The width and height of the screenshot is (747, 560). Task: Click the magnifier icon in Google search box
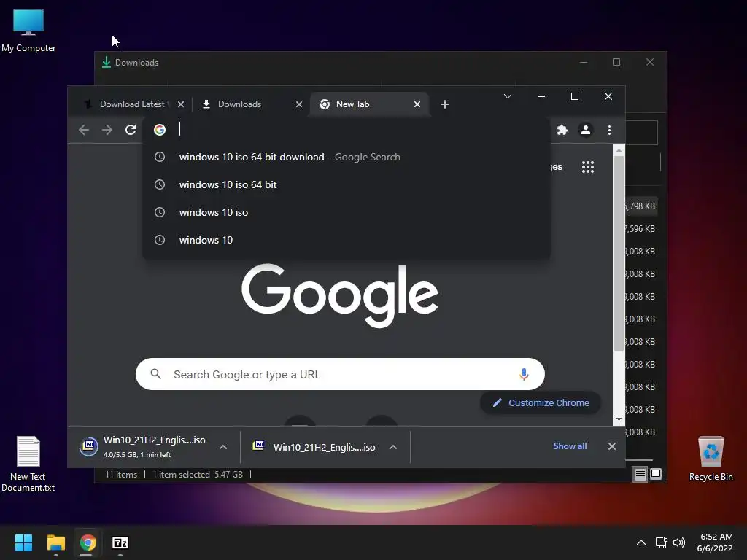point(156,374)
